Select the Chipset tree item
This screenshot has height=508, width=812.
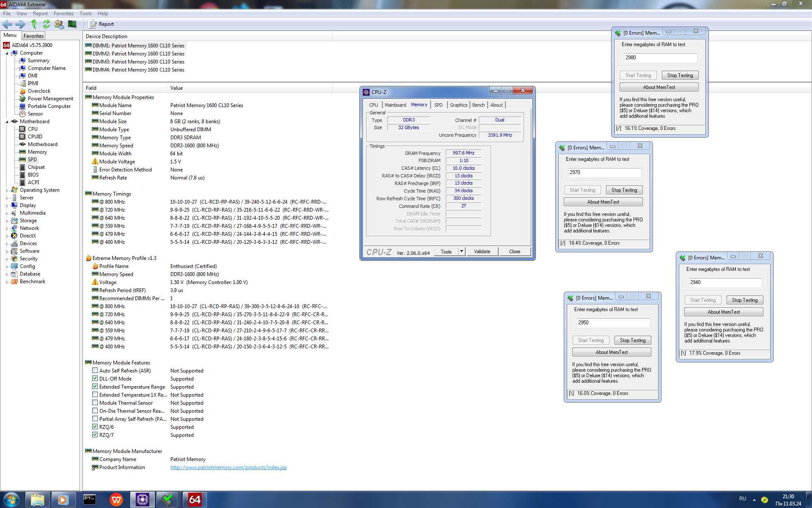coord(36,167)
